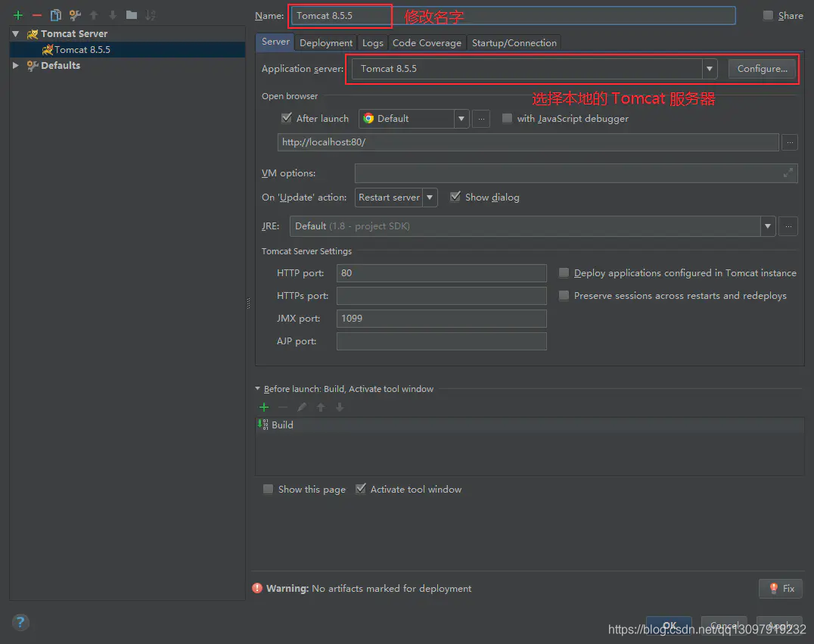Edit before launch task pencil icon
The image size is (814, 644).
(x=302, y=407)
